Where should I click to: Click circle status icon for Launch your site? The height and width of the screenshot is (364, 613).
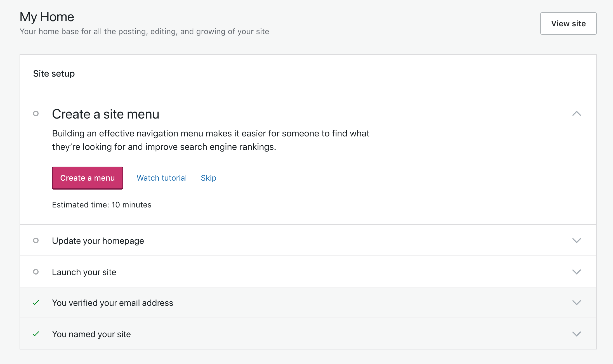(36, 272)
